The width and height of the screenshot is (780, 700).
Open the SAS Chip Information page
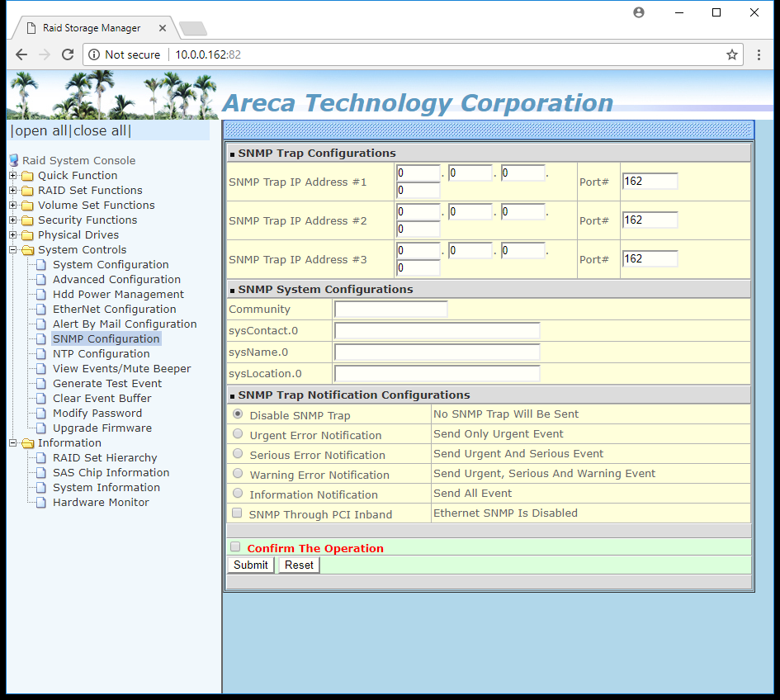point(111,473)
